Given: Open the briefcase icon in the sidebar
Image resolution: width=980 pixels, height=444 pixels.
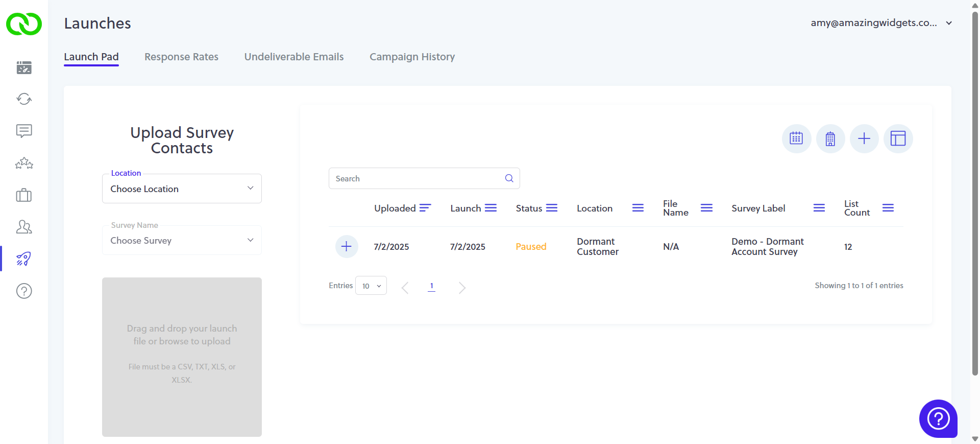Looking at the screenshot, I should pyautogui.click(x=24, y=195).
